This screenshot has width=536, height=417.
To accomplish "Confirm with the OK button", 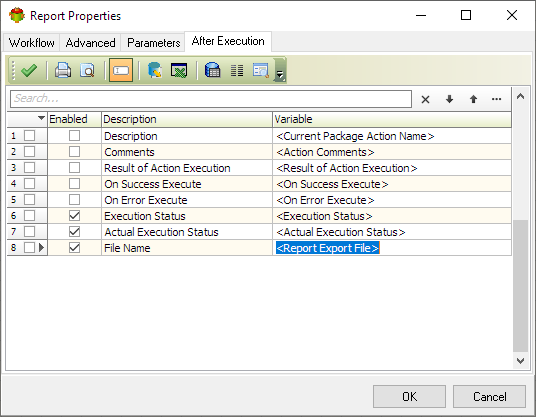I will pos(409,396).
